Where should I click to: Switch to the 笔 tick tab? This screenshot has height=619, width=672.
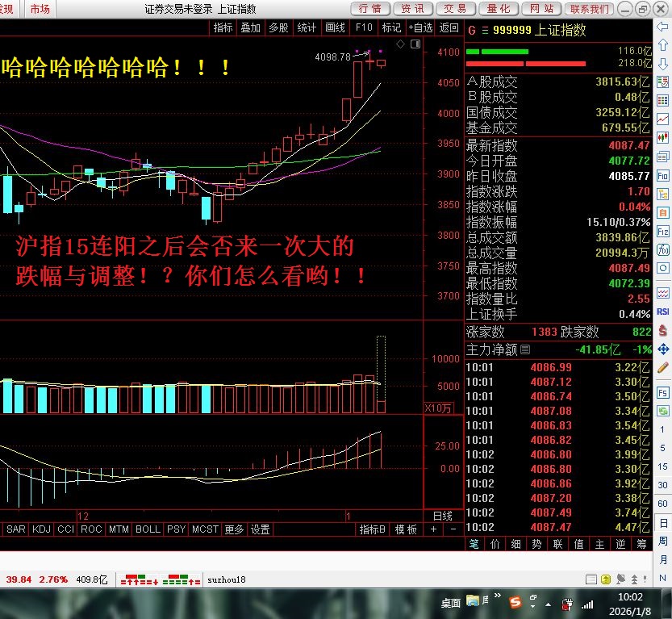pos(474,545)
